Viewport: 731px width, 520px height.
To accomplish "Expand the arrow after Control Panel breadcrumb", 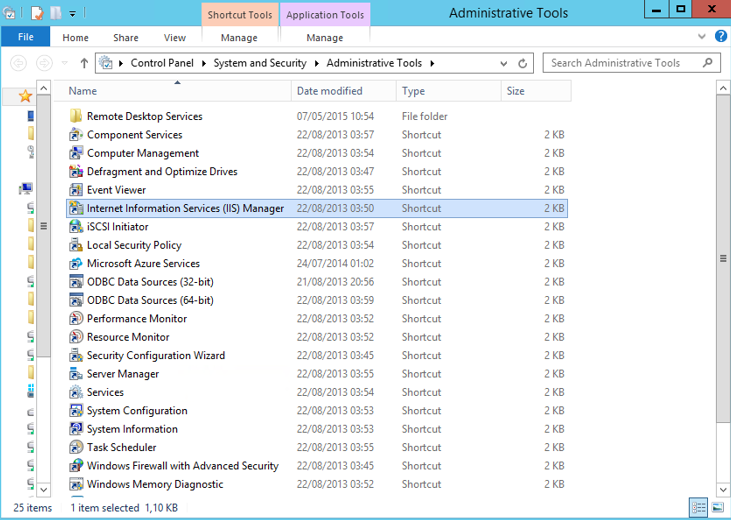I will point(204,63).
